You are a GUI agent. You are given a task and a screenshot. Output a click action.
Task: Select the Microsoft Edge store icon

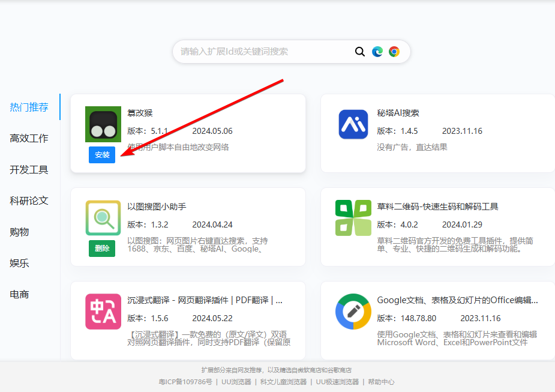[377, 52]
